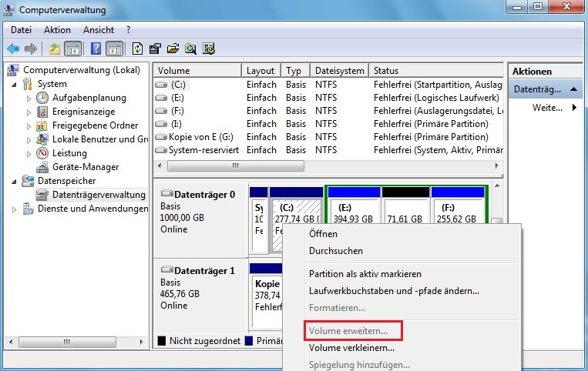Click the drive icon of Kopie von E (G:)
The width and height of the screenshot is (588, 371).
click(161, 137)
